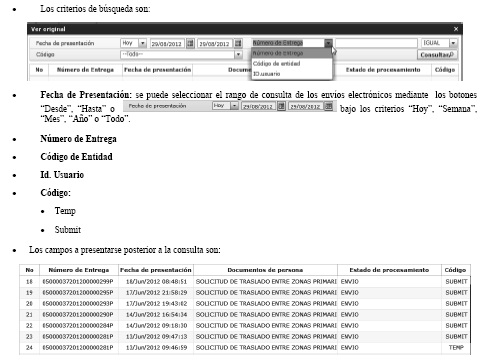This screenshot has width=482, height=361.
Task: Click the TEMP code in row 24
Action: [456, 348]
